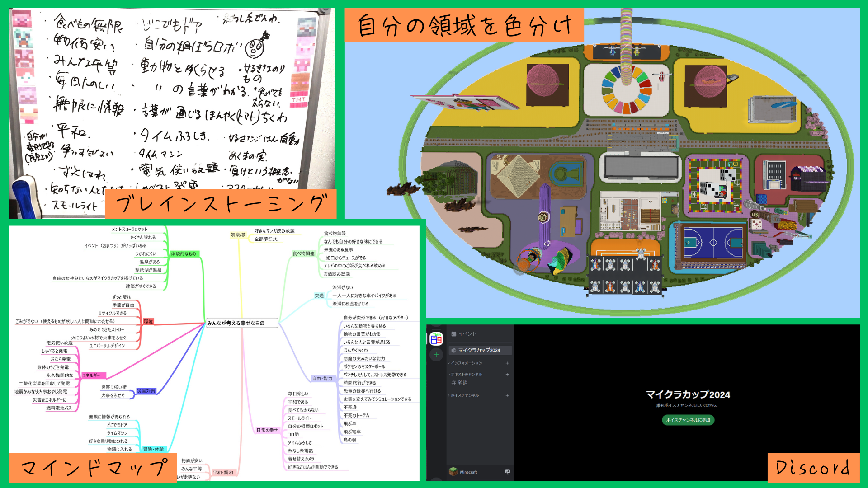Click the node 渋滞がない
868x488 pixels.
[x=343, y=287]
